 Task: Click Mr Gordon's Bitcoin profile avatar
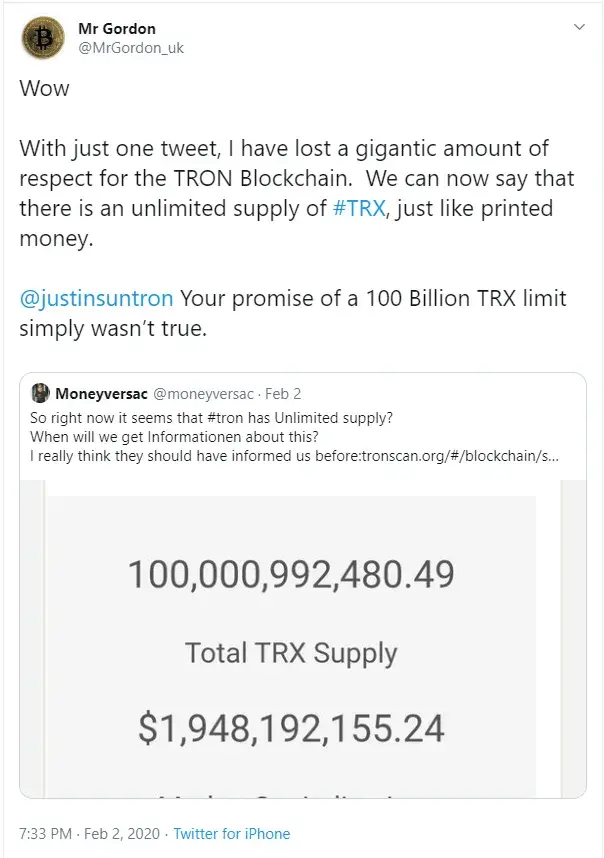(x=42, y=38)
